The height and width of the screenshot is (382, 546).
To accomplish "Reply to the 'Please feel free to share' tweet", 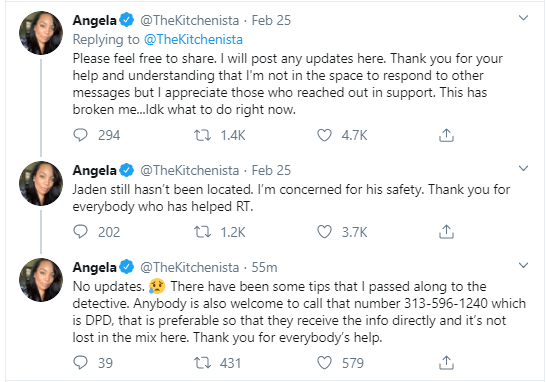I will tap(80, 135).
